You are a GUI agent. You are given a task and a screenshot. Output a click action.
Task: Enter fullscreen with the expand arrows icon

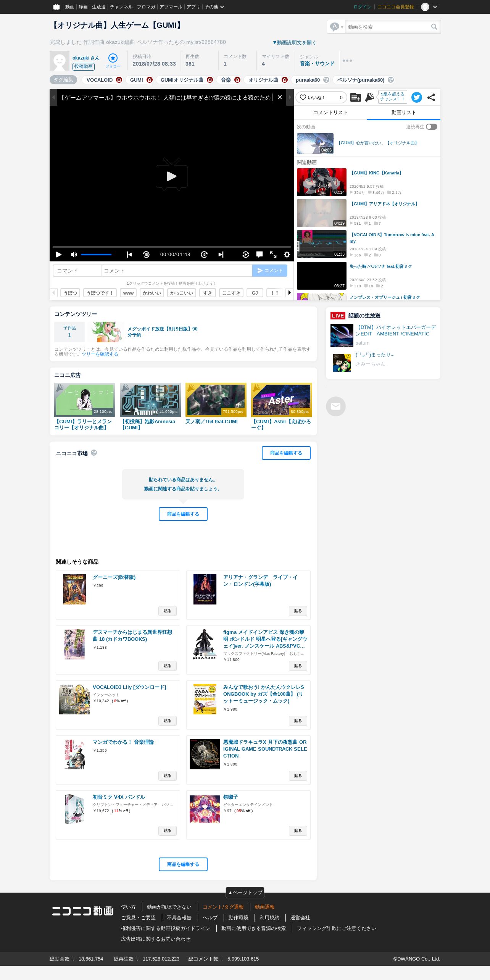click(x=273, y=255)
